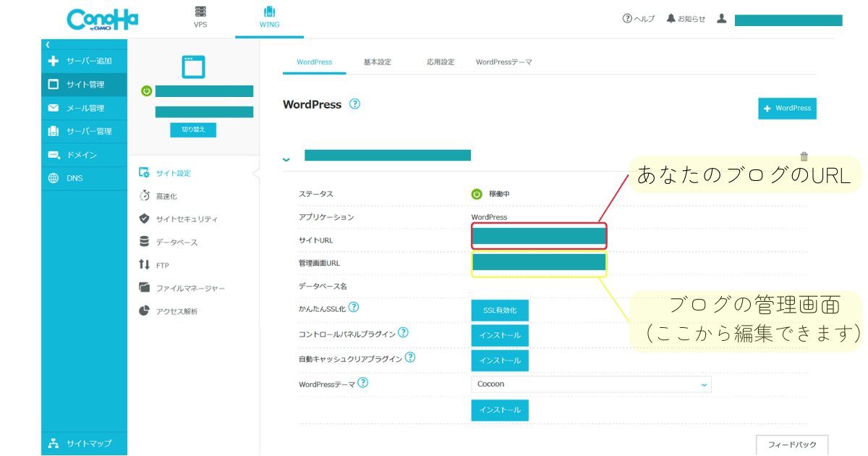The height and width of the screenshot is (456, 868).
Task: Click the ConoHa logo
Action: [102, 20]
